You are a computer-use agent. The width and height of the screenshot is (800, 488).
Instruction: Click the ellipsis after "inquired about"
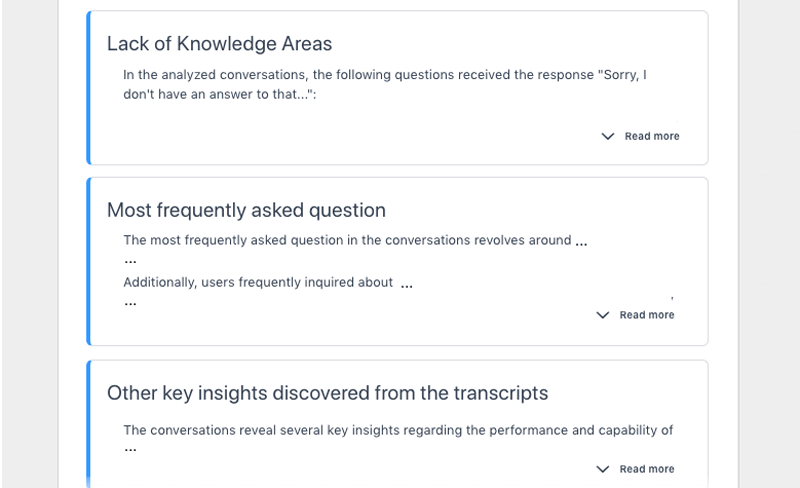(407, 285)
